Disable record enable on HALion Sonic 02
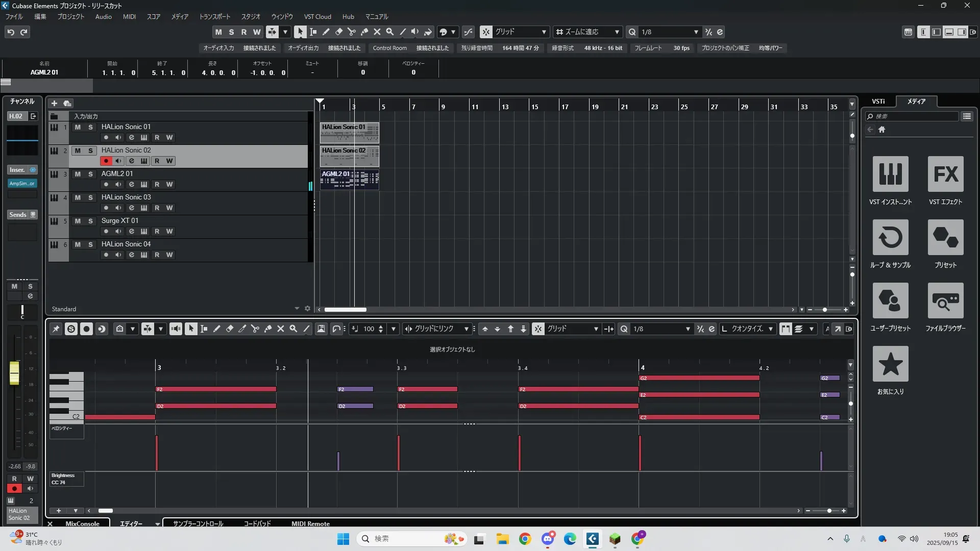This screenshot has height=551, width=980. [x=106, y=161]
